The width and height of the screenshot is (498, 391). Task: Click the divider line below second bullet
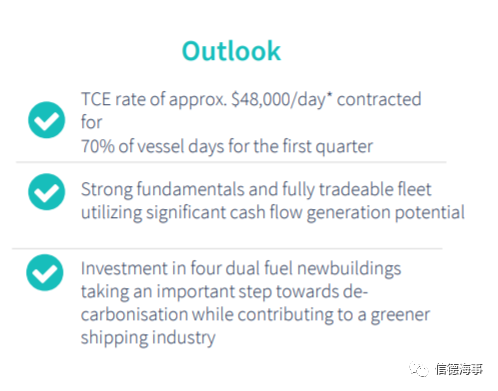[227, 248]
